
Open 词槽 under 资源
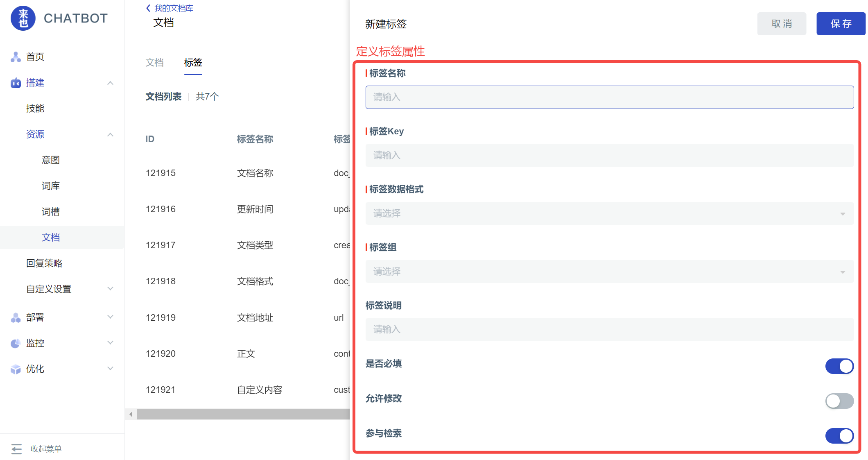(x=51, y=212)
